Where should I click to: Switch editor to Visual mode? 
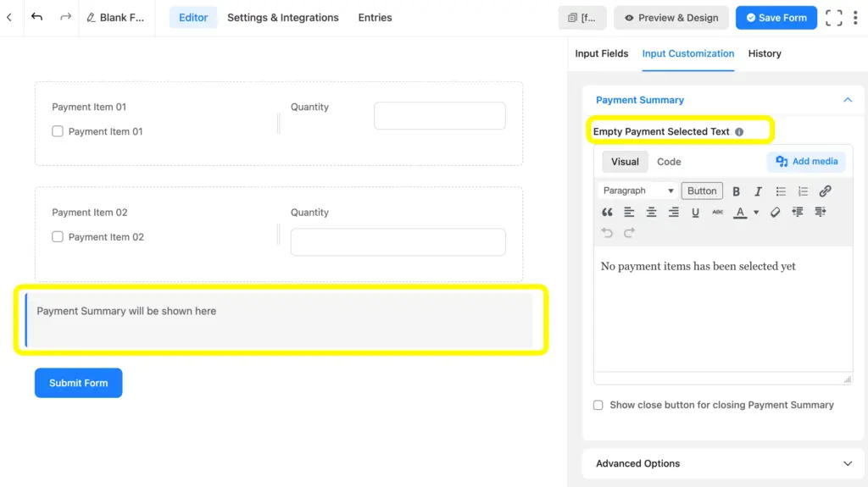tap(625, 162)
